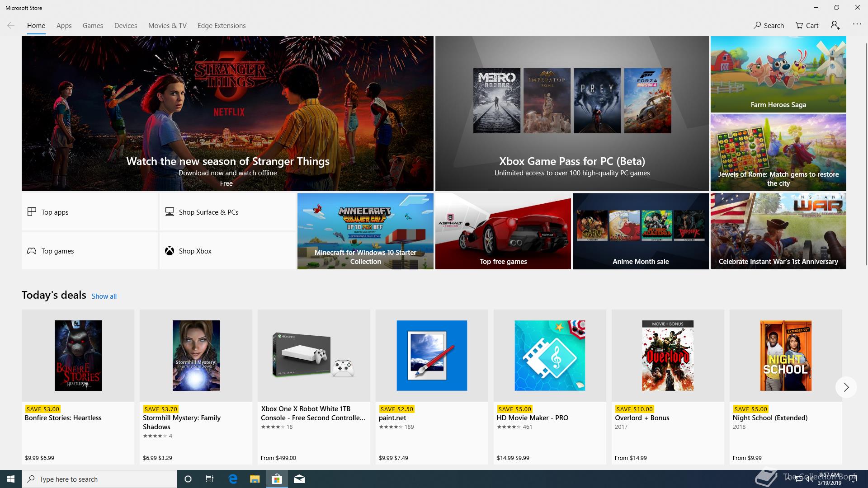Image resolution: width=868 pixels, height=488 pixels.
Task: Select the Imperator Rome game cover
Action: point(547,101)
